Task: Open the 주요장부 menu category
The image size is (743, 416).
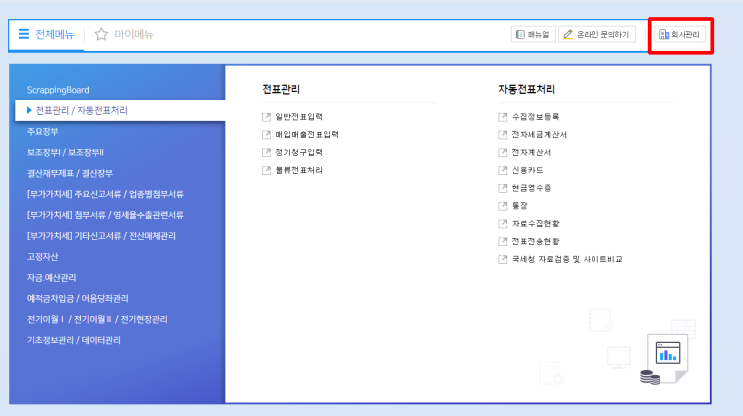Action: 42,132
